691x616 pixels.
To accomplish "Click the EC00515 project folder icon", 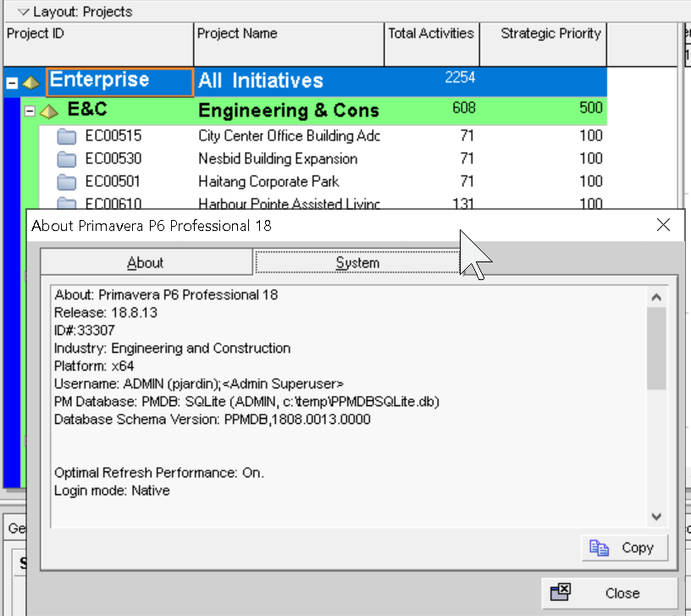I will (x=67, y=136).
